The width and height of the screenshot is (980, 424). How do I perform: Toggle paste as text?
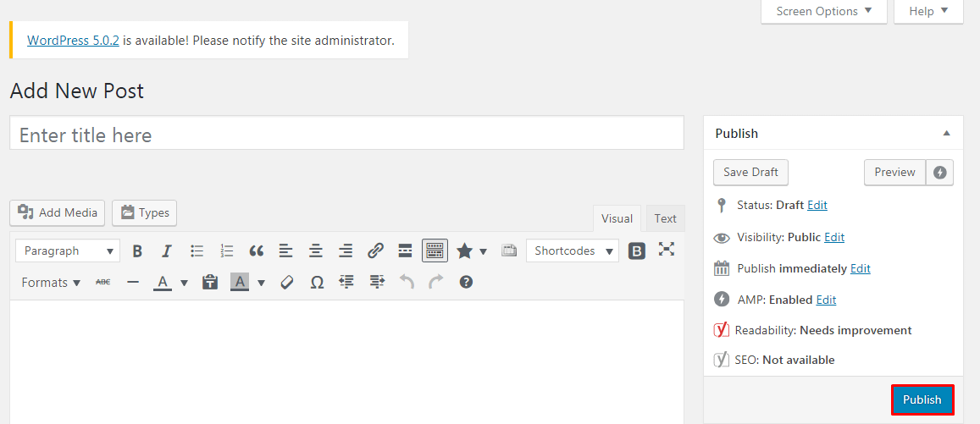209,283
